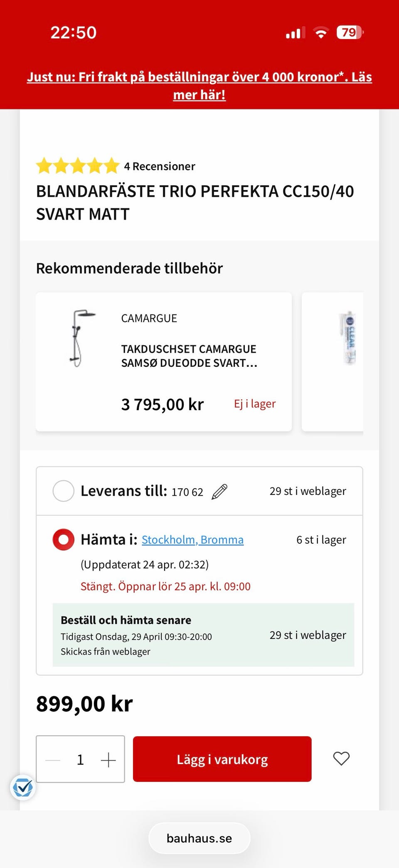This screenshot has height=868, width=399.
Task: Select the "Hämta i" radio button
Action: pyautogui.click(x=64, y=539)
